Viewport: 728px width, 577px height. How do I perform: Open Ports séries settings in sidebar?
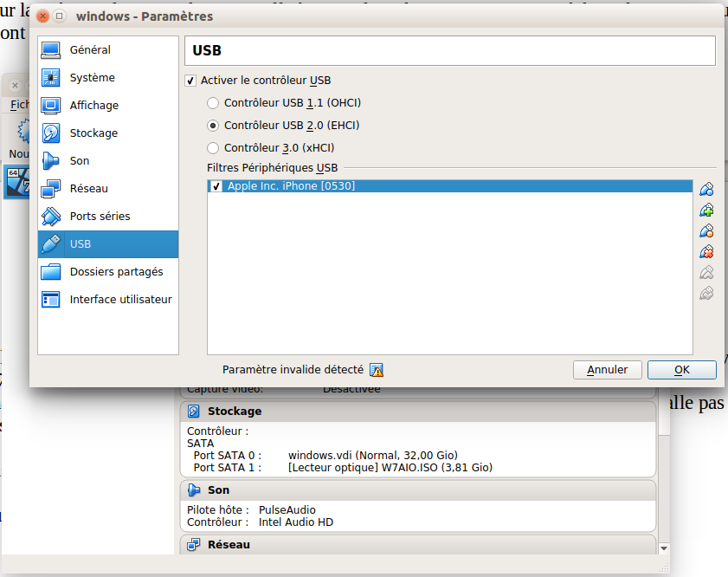click(100, 217)
